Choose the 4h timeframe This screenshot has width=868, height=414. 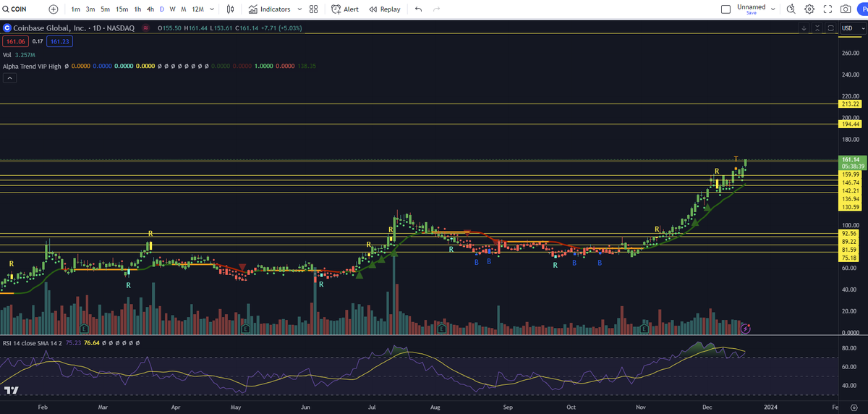tap(150, 9)
